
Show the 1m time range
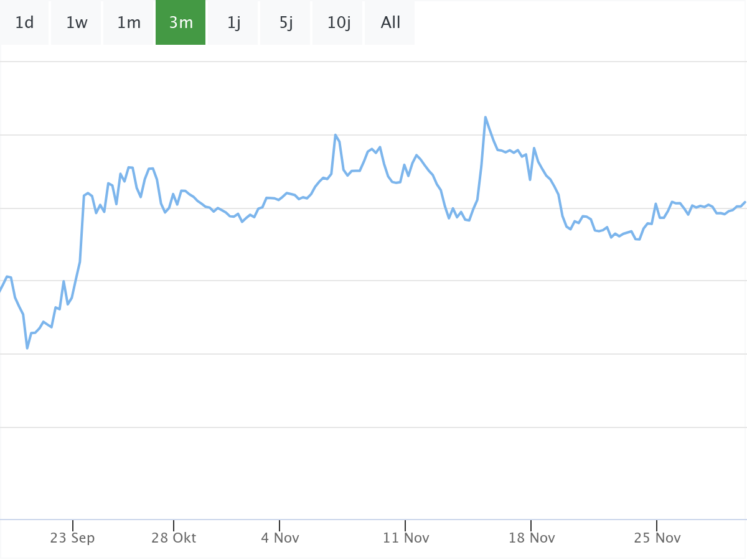129,23
